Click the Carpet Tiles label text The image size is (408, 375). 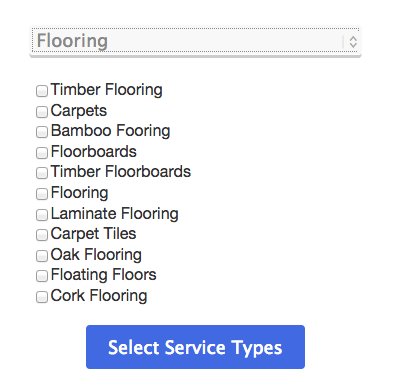pos(93,234)
